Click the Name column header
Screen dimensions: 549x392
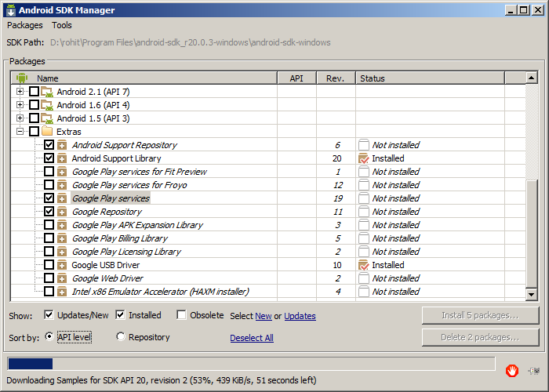click(x=144, y=78)
